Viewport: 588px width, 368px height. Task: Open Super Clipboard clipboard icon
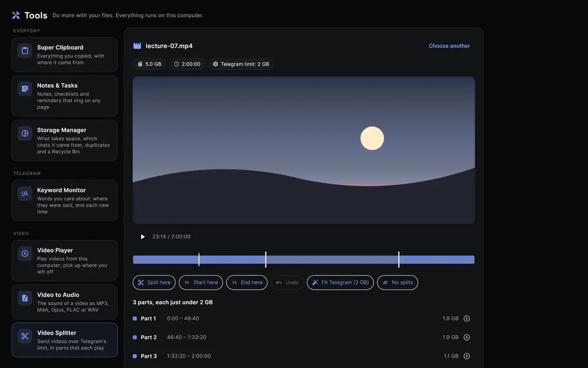coord(25,50)
